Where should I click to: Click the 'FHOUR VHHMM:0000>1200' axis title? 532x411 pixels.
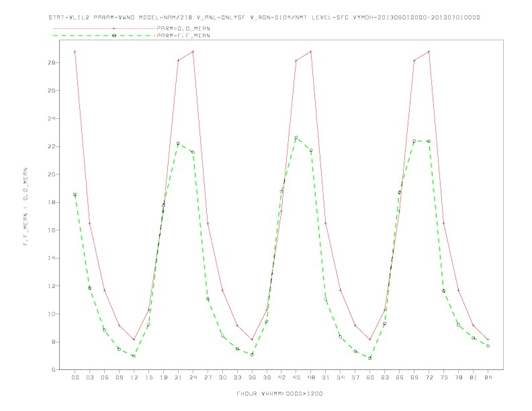[x=279, y=394]
